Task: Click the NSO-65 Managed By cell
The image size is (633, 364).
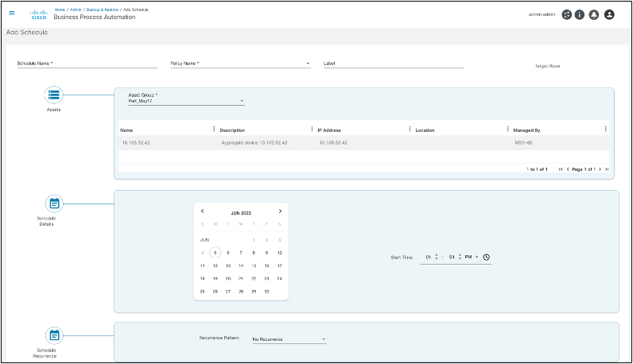Action: click(523, 143)
